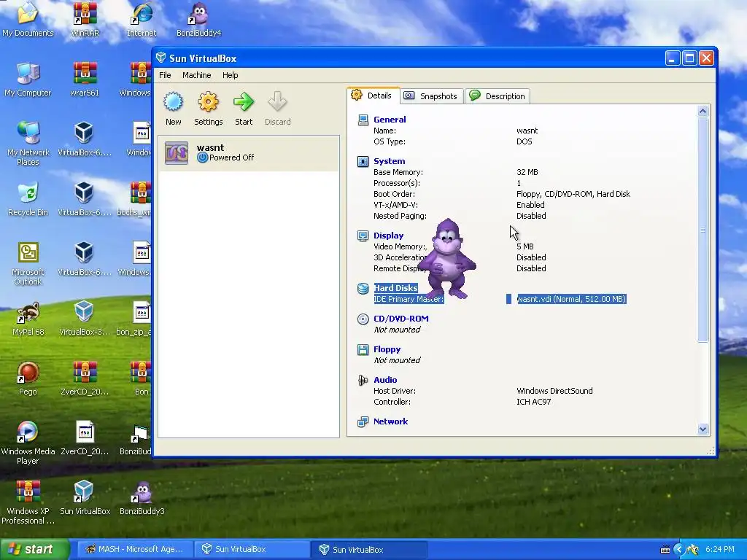Click the Discard toolbar icon
Image resolution: width=747 pixels, height=560 pixels.
pos(277,101)
